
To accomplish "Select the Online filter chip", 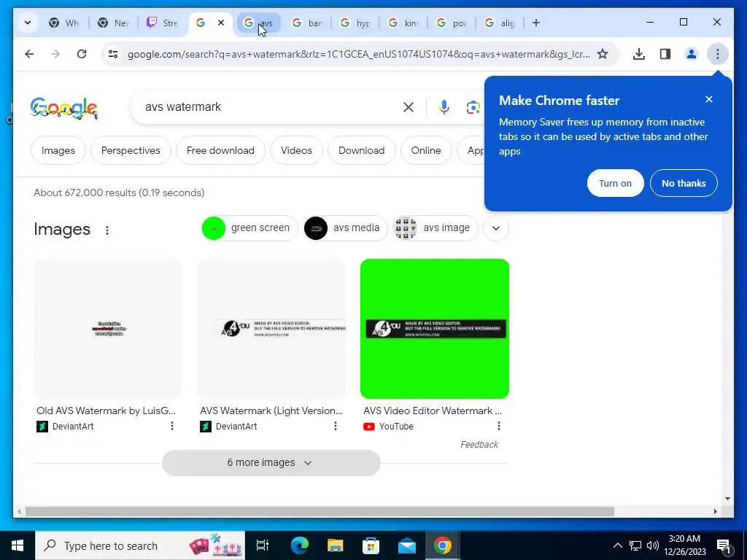I will (x=426, y=150).
